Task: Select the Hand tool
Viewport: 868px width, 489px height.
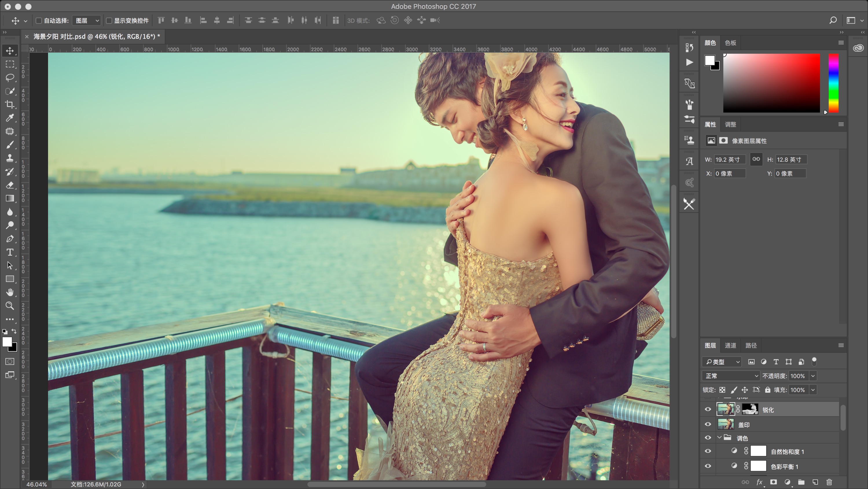Action: pyautogui.click(x=10, y=292)
